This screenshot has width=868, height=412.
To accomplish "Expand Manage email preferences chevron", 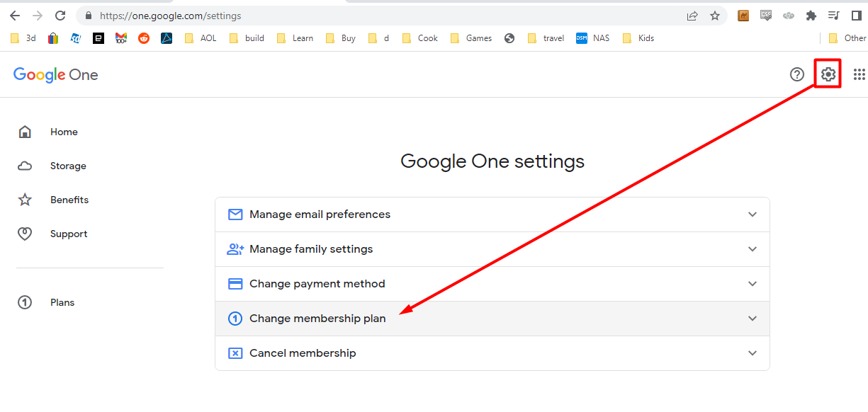I will [753, 214].
